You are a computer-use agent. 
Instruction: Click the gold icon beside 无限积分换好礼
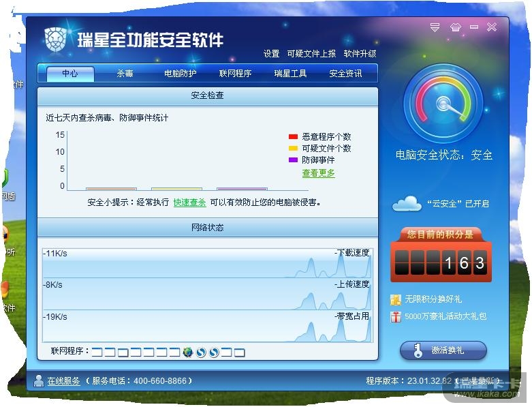(x=396, y=299)
